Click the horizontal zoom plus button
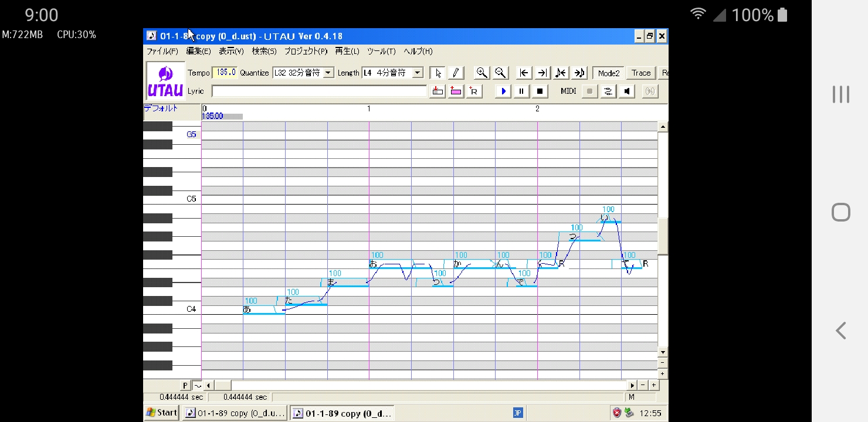868x422 pixels. click(x=653, y=385)
